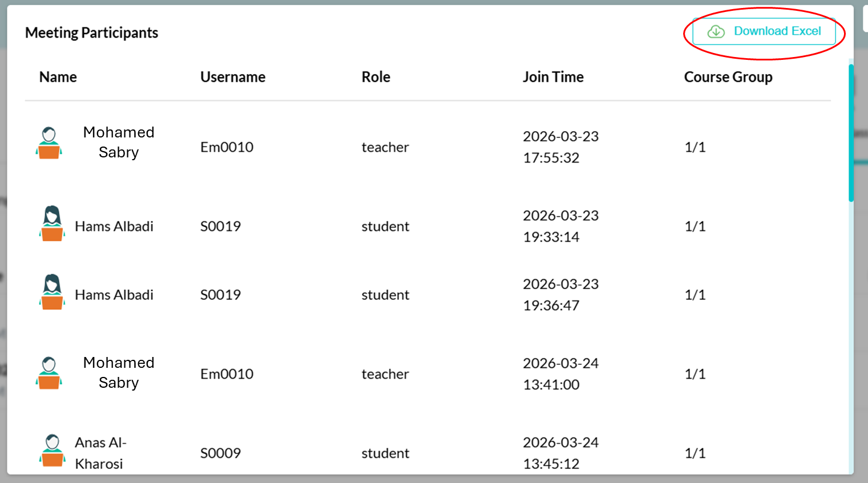Click join time 2026-03-24 13:41:00

(560, 374)
